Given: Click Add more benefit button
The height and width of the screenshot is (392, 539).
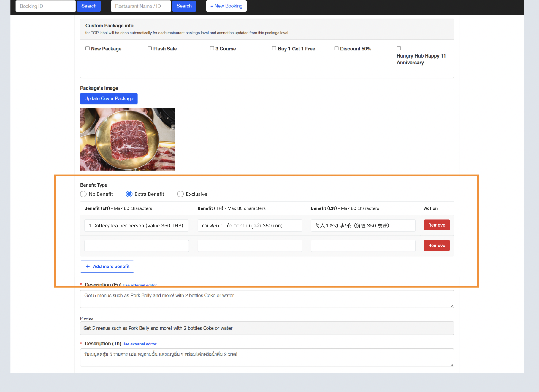Looking at the screenshot, I should click(x=107, y=267).
